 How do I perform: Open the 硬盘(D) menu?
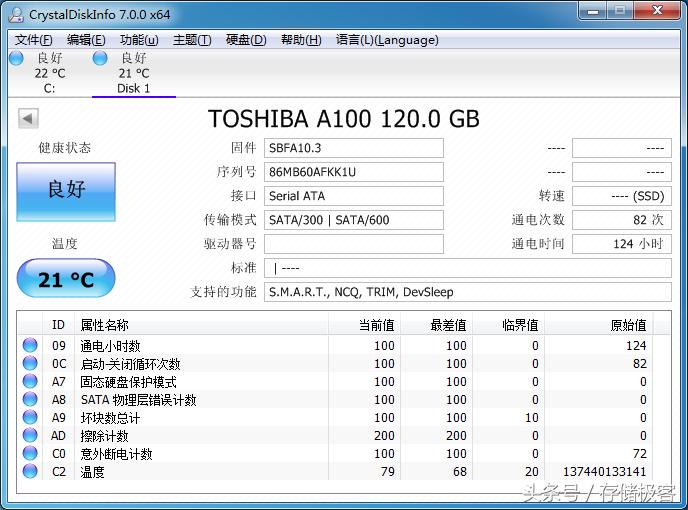point(246,40)
